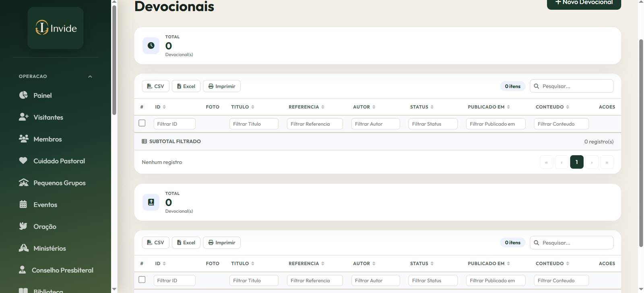Click the sidebar's vertical scrollbar thumb
Screen dimensions: 644x293
[x=114, y=60]
